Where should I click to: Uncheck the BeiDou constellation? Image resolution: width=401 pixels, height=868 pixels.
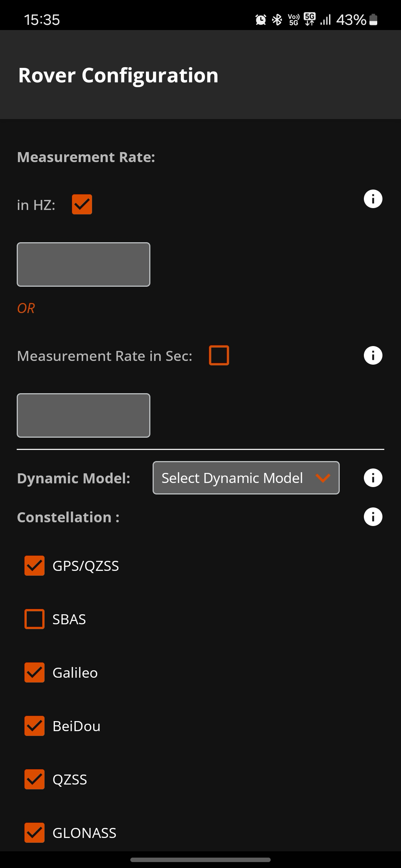pyautogui.click(x=35, y=726)
